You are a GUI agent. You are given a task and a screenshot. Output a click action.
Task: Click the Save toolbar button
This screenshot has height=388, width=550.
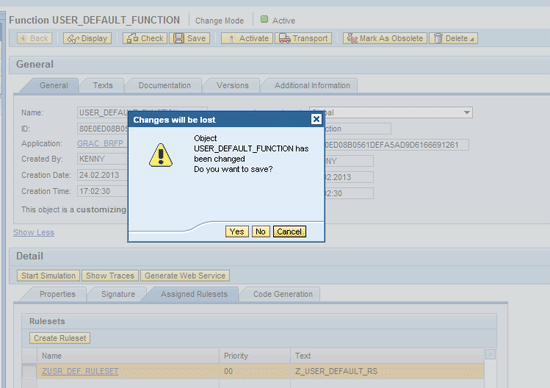(x=189, y=38)
